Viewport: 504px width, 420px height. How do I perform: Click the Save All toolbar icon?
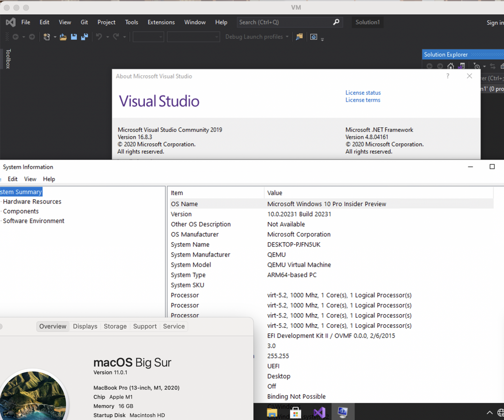coord(84,37)
